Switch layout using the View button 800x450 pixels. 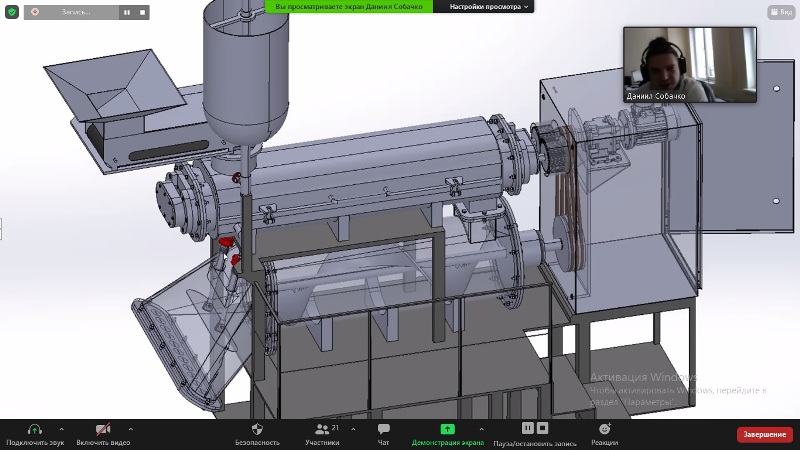point(780,12)
